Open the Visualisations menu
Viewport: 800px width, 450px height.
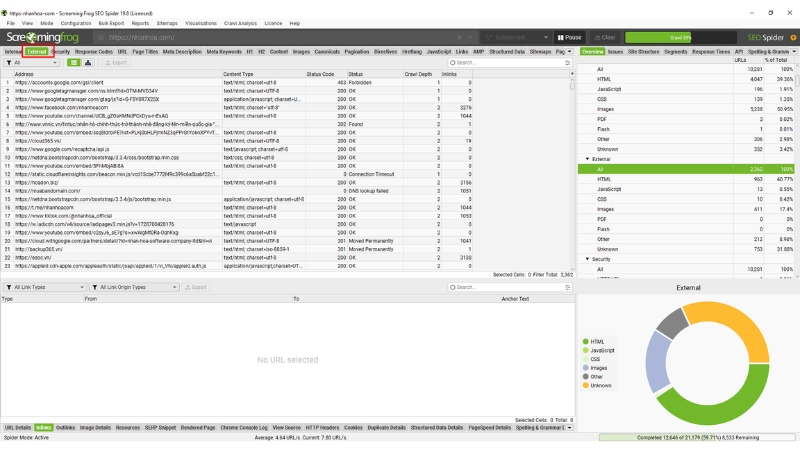tap(201, 23)
